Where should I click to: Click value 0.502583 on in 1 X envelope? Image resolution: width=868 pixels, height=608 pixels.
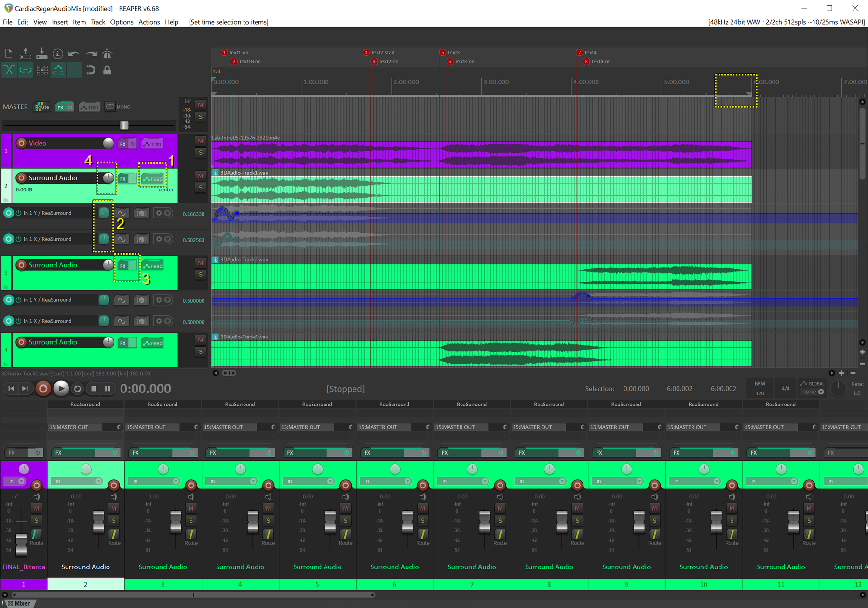(193, 240)
